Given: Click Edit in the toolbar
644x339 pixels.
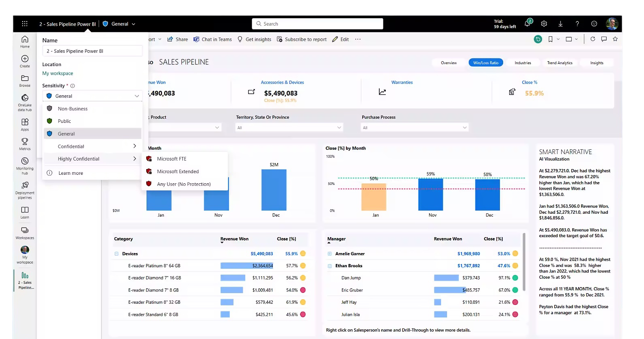Looking at the screenshot, I should coord(340,39).
